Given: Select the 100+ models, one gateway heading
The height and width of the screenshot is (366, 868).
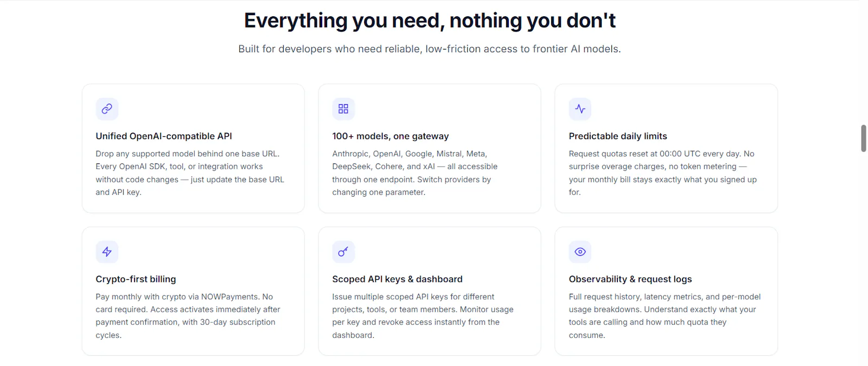Looking at the screenshot, I should click(391, 136).
